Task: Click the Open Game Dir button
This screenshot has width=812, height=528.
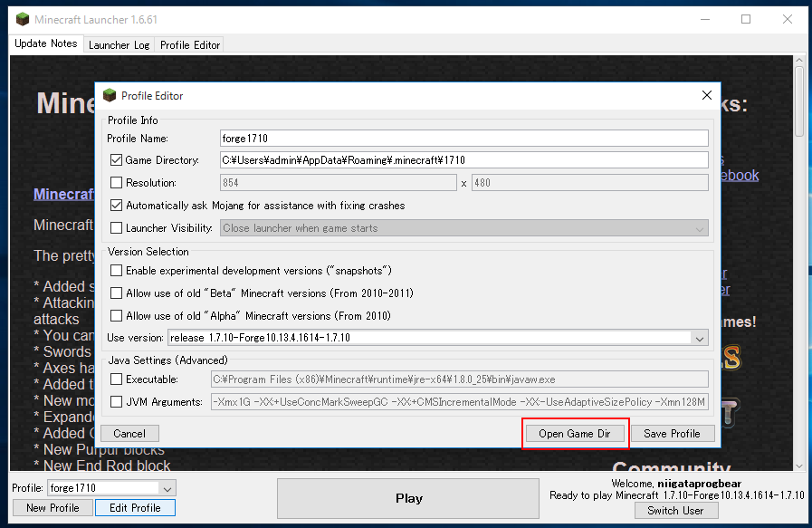Action: (574, 434)
